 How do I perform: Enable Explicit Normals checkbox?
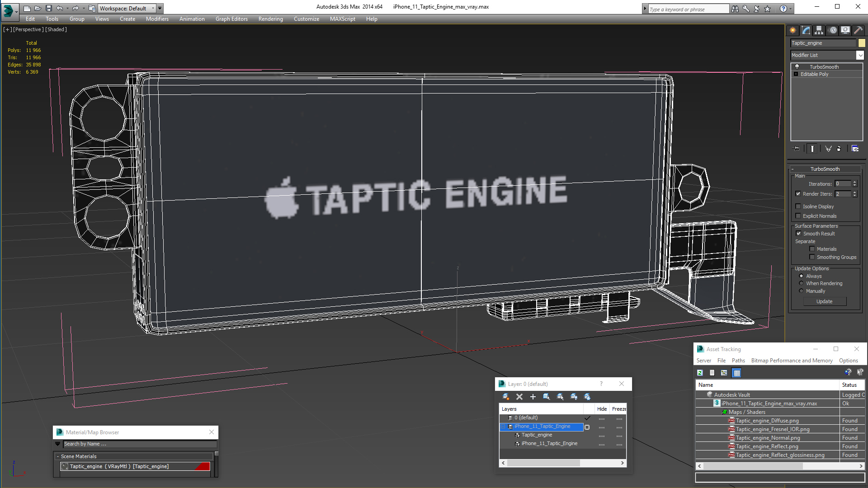tap(798, 216)
